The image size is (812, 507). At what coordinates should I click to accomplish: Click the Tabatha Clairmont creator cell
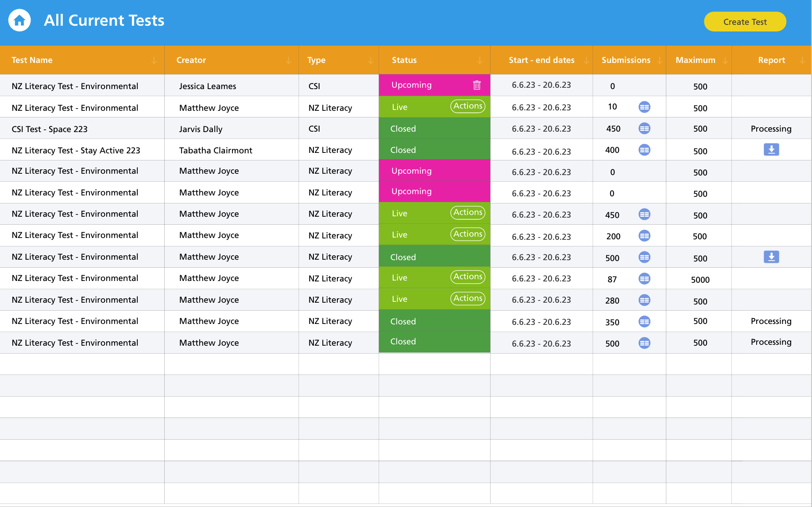[x=216, y=150]
